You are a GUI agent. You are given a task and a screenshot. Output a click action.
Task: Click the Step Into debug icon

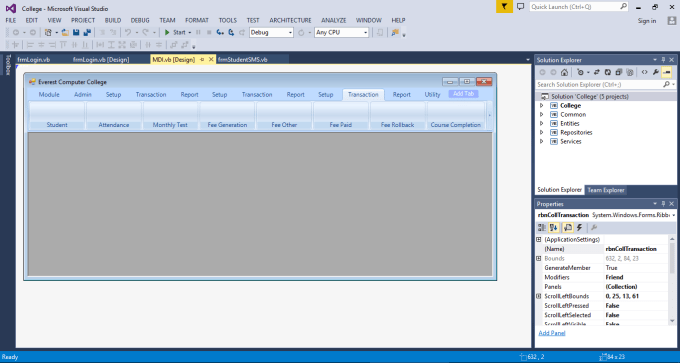click(220, 33)
